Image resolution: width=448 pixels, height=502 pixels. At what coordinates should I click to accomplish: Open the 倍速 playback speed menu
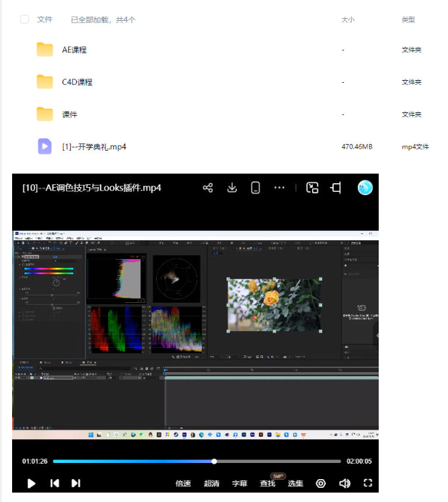[x=183, y=483]
